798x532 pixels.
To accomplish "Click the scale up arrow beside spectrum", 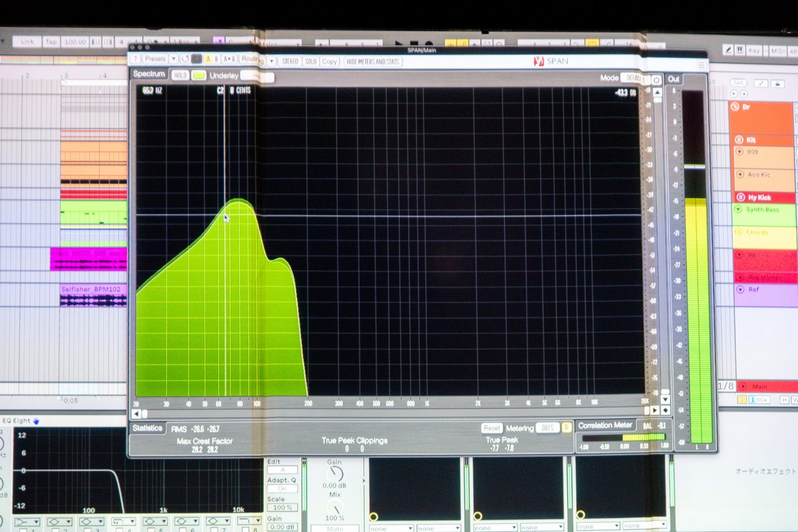I will point(657,92).
